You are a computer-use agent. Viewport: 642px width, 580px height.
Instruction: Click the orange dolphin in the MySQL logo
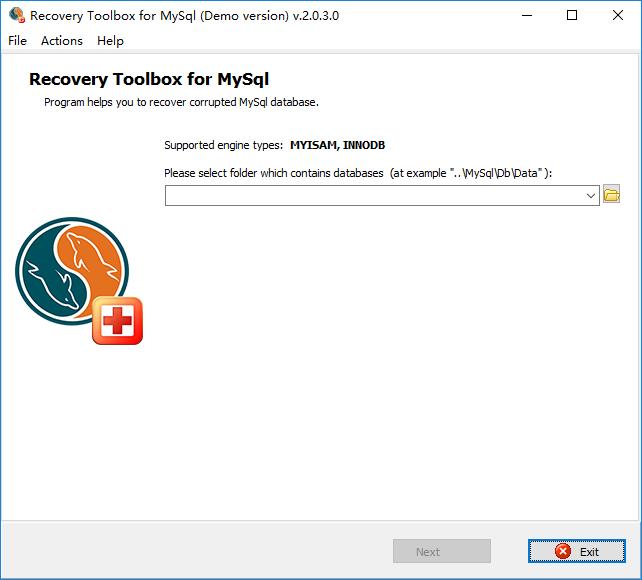click(92, 258)
